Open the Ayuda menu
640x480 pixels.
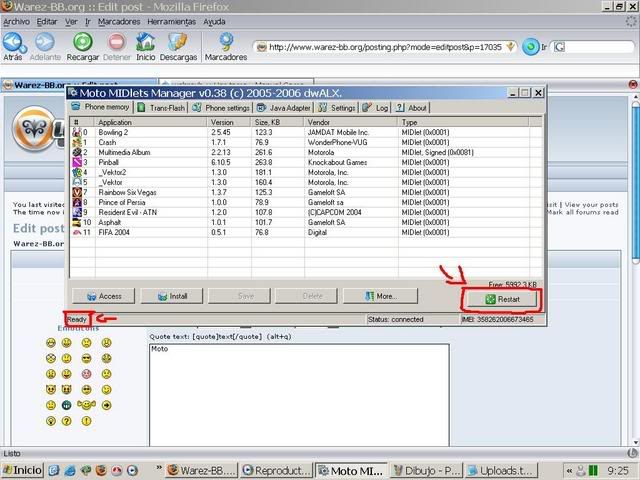214,22
